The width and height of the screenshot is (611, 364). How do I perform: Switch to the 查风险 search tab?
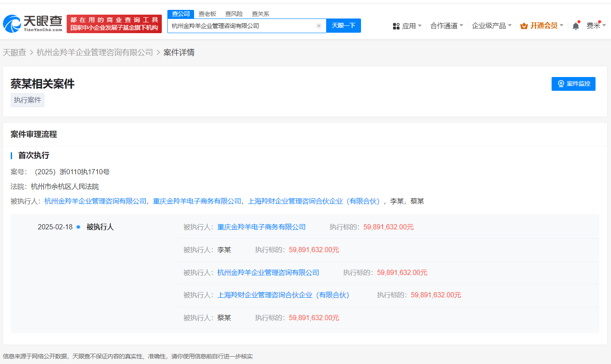(x=234, y=14)
